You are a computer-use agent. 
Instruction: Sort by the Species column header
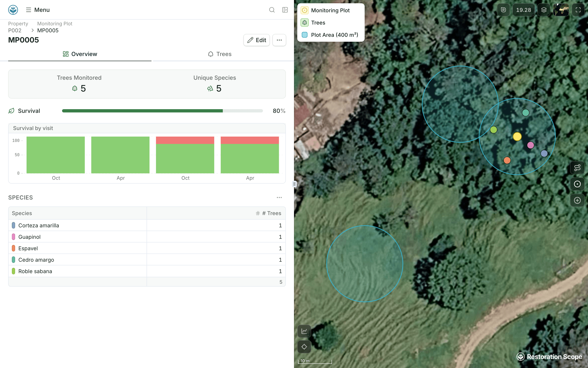coord(78,213)
